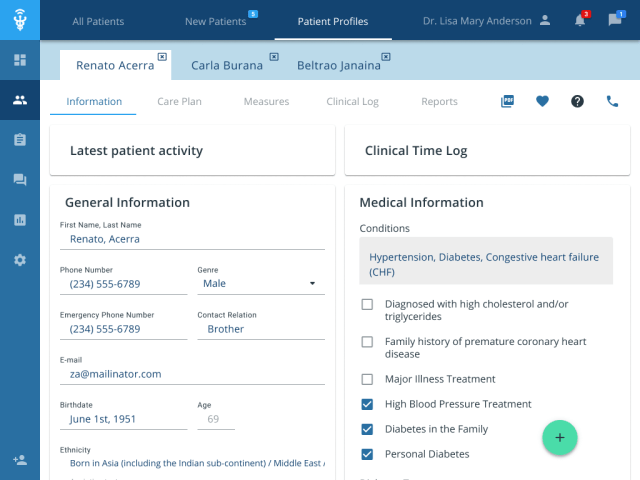Click the phone call icon
This screenshot has width=640, height=480.
612,101
